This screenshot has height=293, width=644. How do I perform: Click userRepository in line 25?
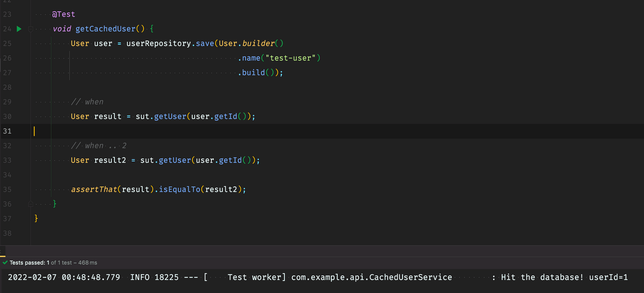point(158,43)
